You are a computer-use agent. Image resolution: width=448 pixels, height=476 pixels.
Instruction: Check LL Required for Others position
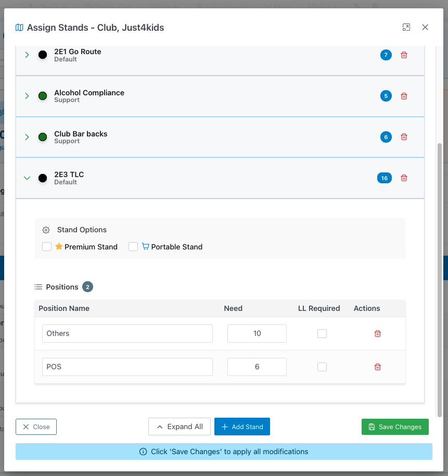[322, 334]
